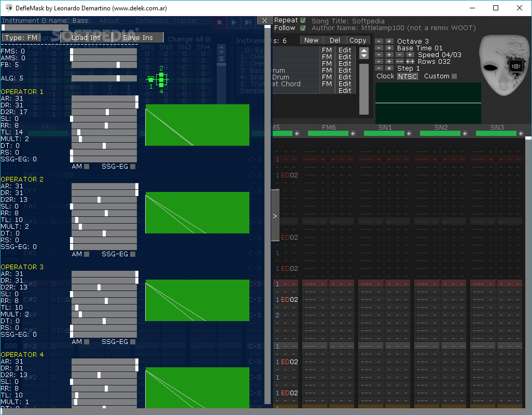Click the Save Ins button

(138, 37)
